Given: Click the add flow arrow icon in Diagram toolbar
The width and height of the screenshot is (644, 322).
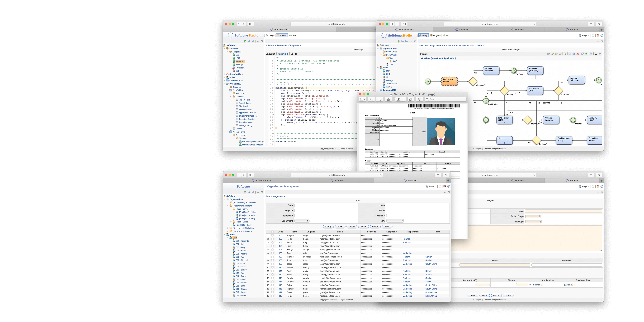Looking at the screenshot, I should pyautogui.click(x=560, y=54).
